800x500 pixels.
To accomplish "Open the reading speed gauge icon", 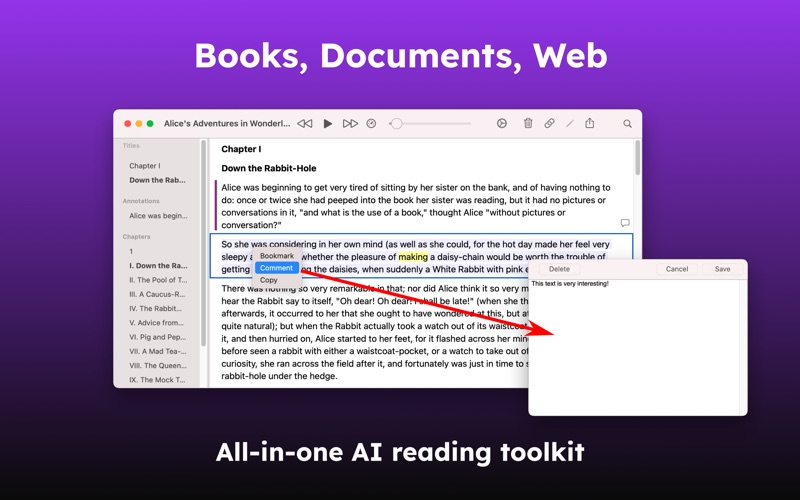I will (x=371, y=123).
